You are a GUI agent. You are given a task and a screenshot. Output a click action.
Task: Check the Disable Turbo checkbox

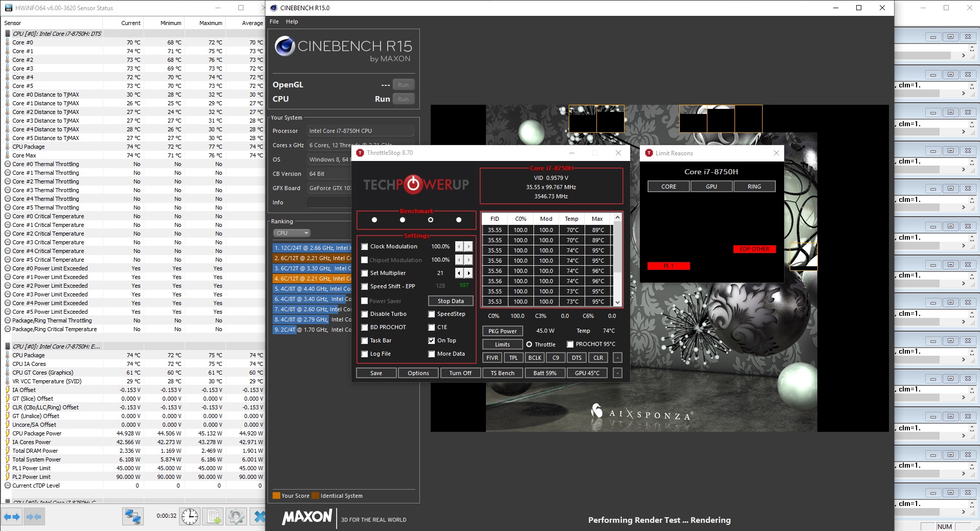pyautogui.click(x=365, y=314)
